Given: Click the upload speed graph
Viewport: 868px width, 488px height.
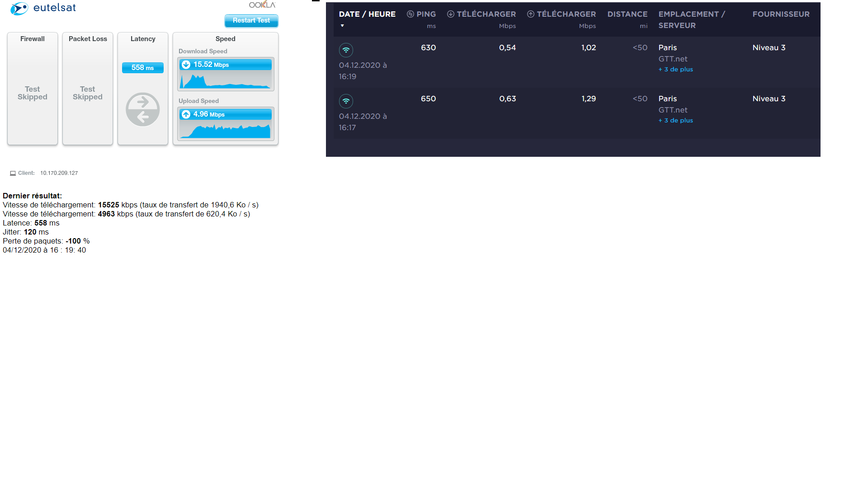Looking at the screenshot, I should [226, 130].
